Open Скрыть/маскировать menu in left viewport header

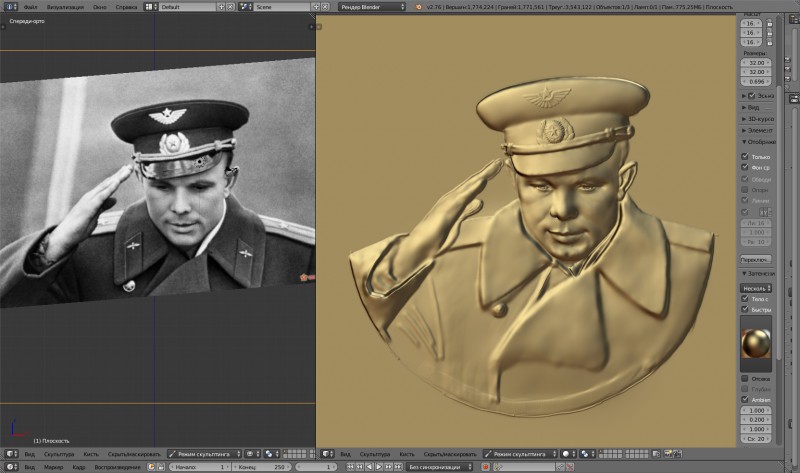point(134,454)
